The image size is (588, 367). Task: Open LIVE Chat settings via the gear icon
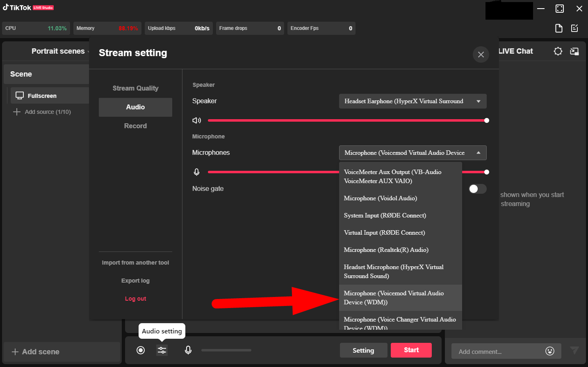[x=558, y=51]
